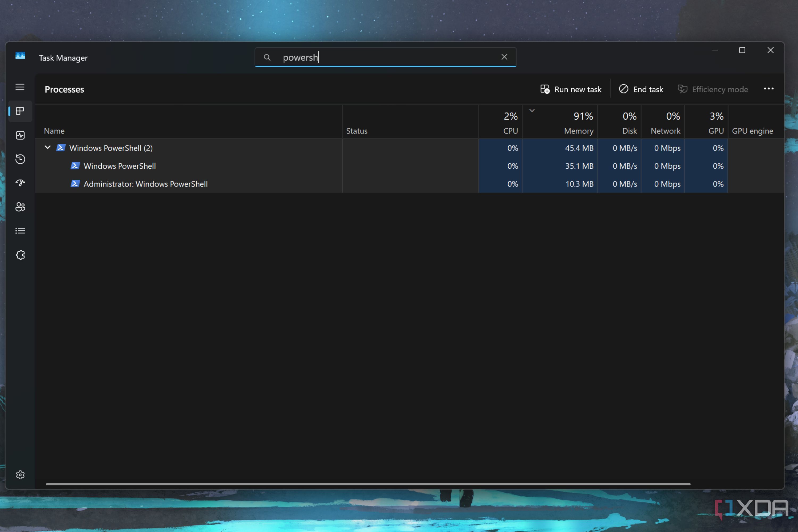Sort by the Memory column header

[560, 122]
